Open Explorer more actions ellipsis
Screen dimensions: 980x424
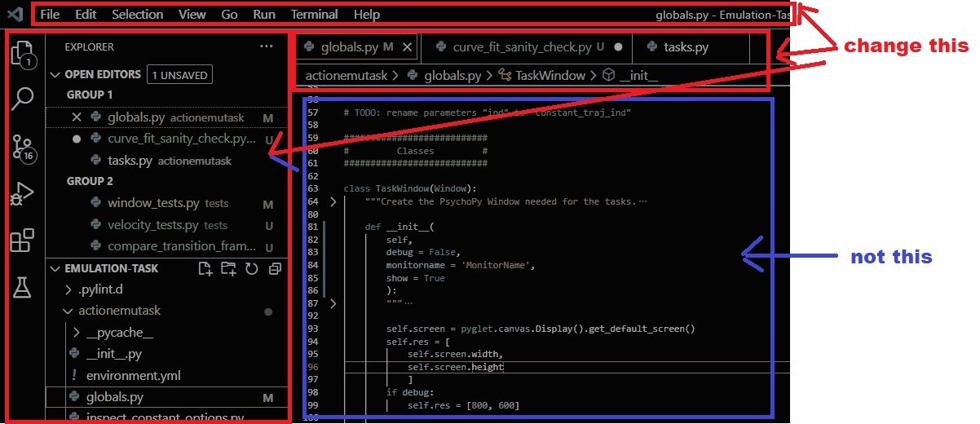click(267, 46)
